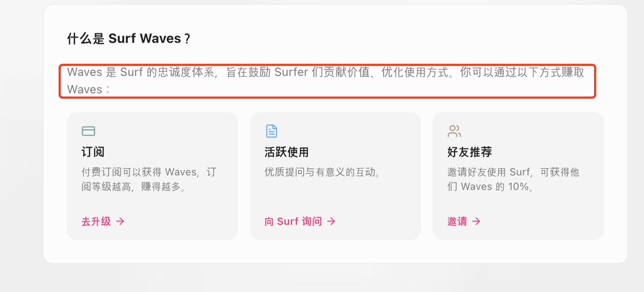Image resolution: width=644 pixels, height=292 pixels.
Task: Select the 活跃使用 card title
Action: [286, 152]
